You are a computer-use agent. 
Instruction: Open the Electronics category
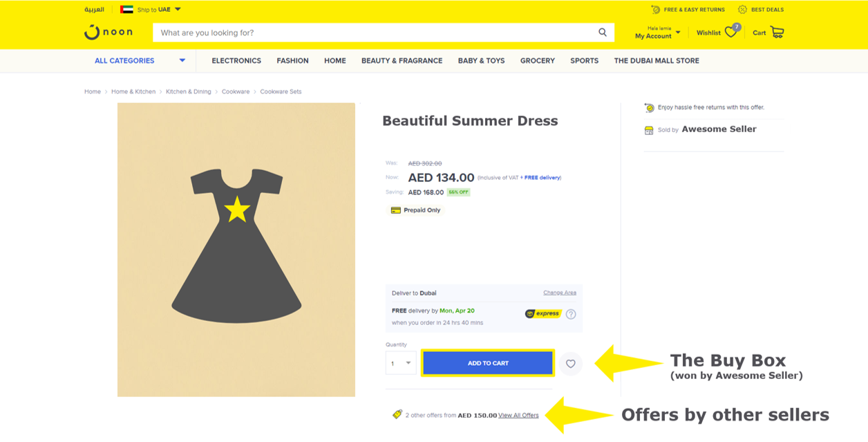[236, 61]
